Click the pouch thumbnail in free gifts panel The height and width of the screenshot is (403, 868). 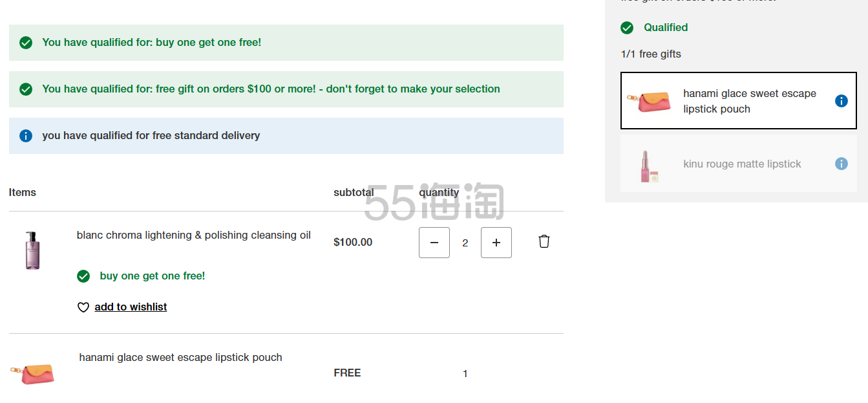649,102
